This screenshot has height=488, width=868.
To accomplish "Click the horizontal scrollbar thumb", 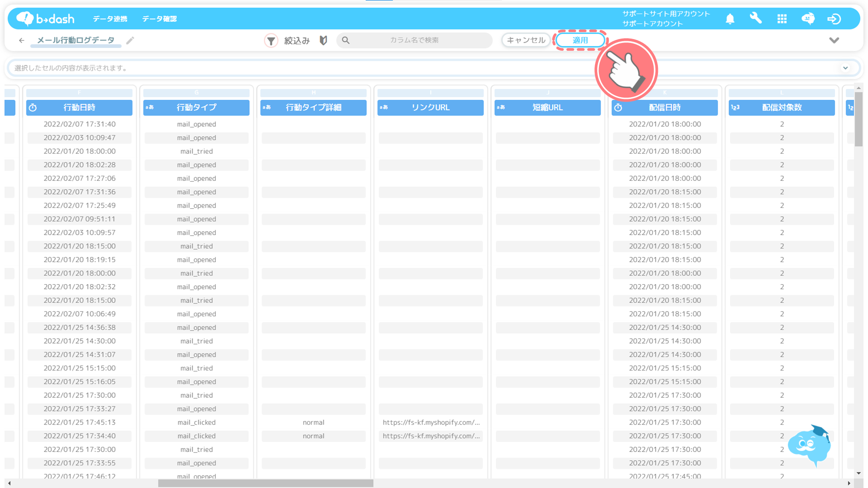I will tap(266, 483).
